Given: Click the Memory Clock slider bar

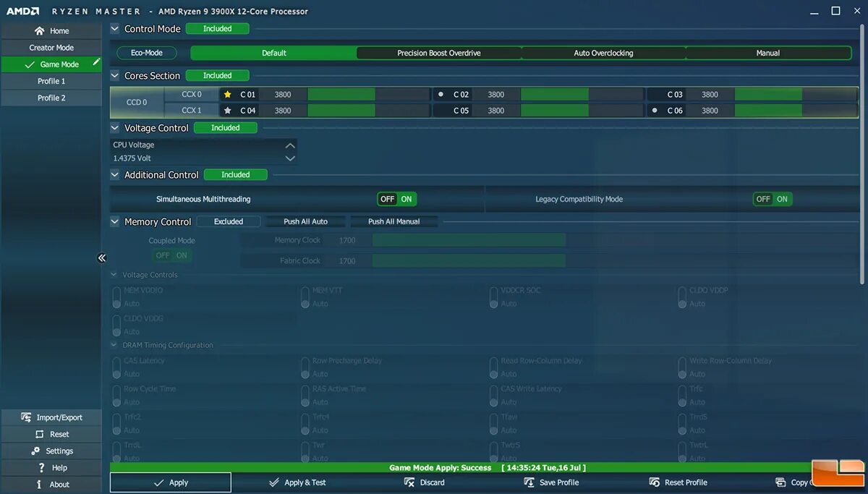Looking at the screenshot, I should pyautogui.click(x=469, y=240).
